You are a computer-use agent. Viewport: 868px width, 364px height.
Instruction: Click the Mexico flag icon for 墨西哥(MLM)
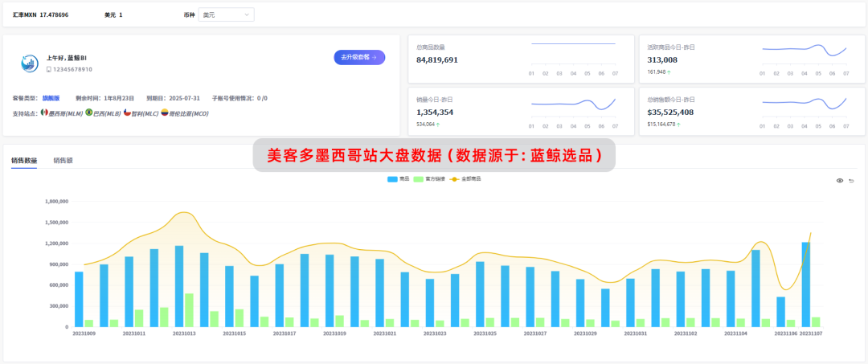(44, 112)
